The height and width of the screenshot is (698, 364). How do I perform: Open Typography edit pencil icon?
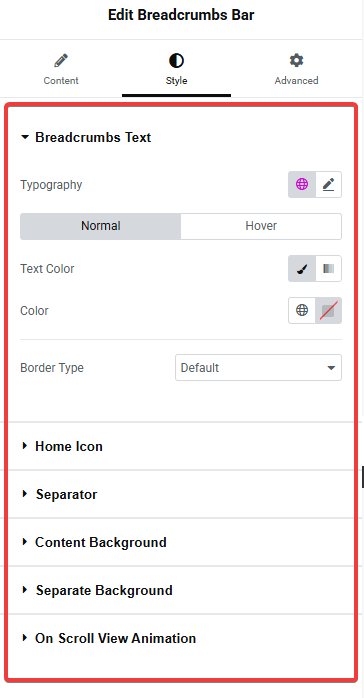(328, 184)
